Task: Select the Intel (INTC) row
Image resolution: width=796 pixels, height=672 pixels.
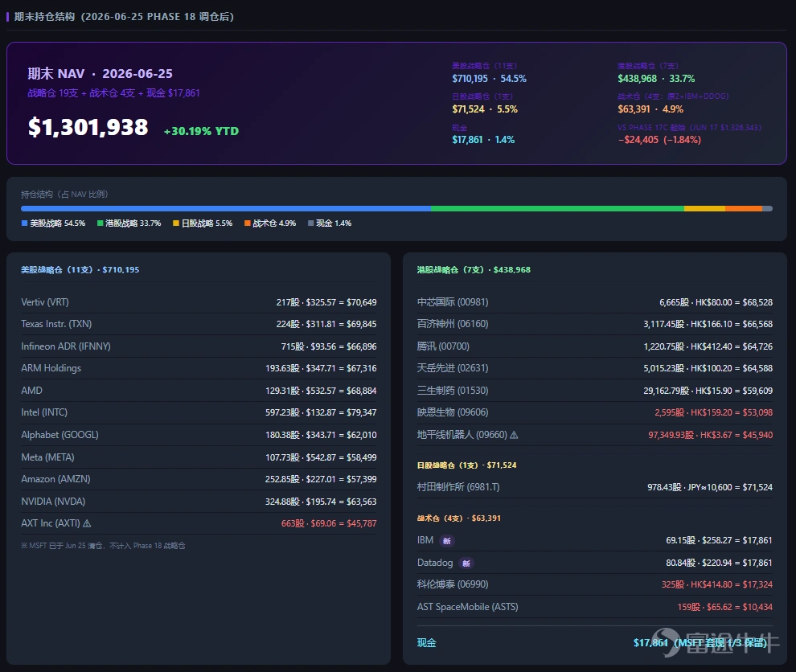Action: [199, 412]
